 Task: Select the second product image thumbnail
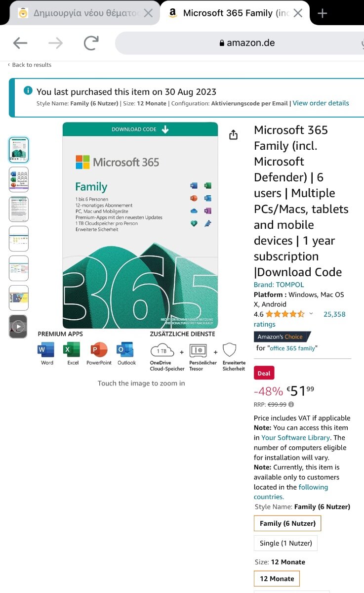pos(19,179)
